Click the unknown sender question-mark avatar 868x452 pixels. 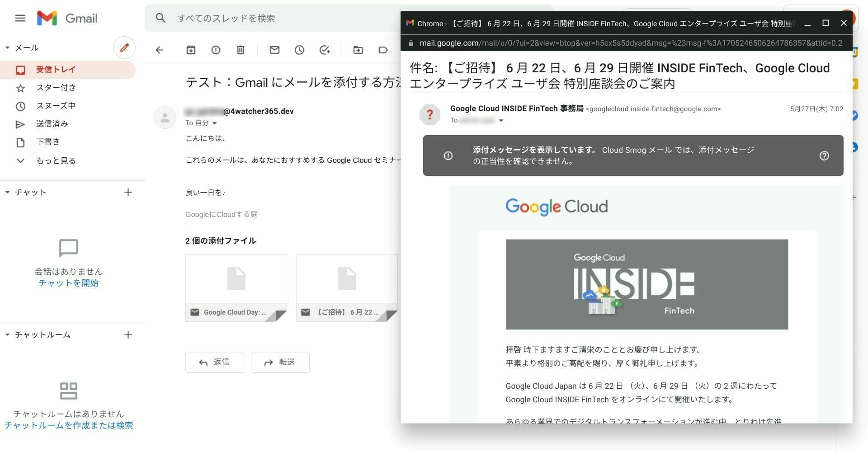click(x=430, y=115)
